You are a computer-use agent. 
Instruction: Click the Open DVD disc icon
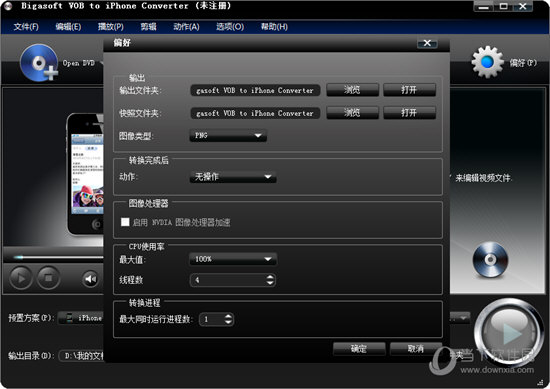pyautogui.click(x=39, y=63)
